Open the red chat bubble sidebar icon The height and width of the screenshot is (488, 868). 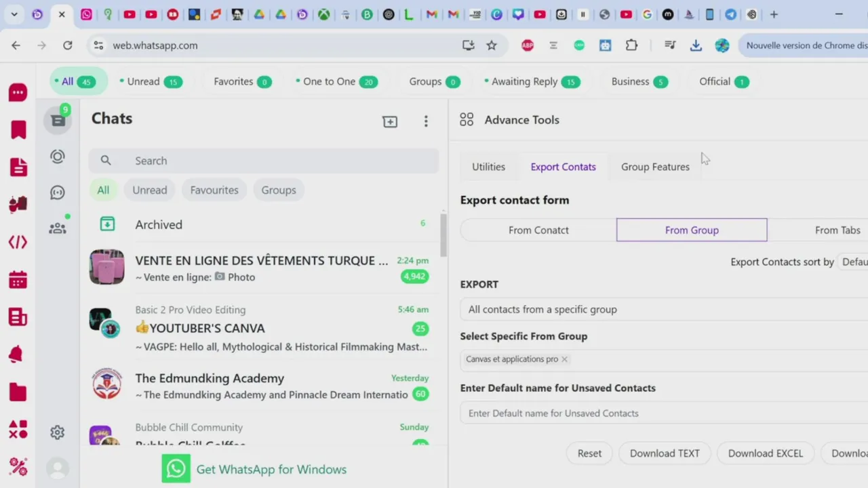click(18, 93)
